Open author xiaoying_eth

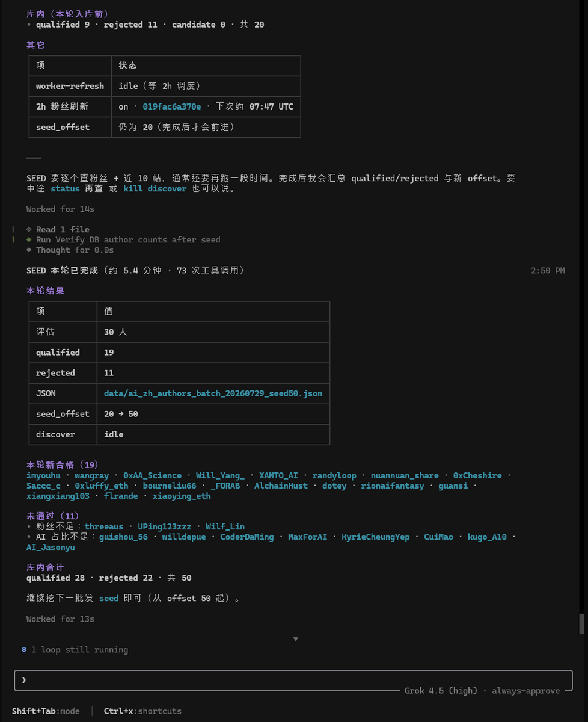tap(182, 496)
